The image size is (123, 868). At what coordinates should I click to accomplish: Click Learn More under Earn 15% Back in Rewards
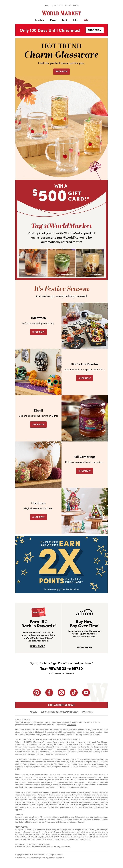tap(37, 646)
